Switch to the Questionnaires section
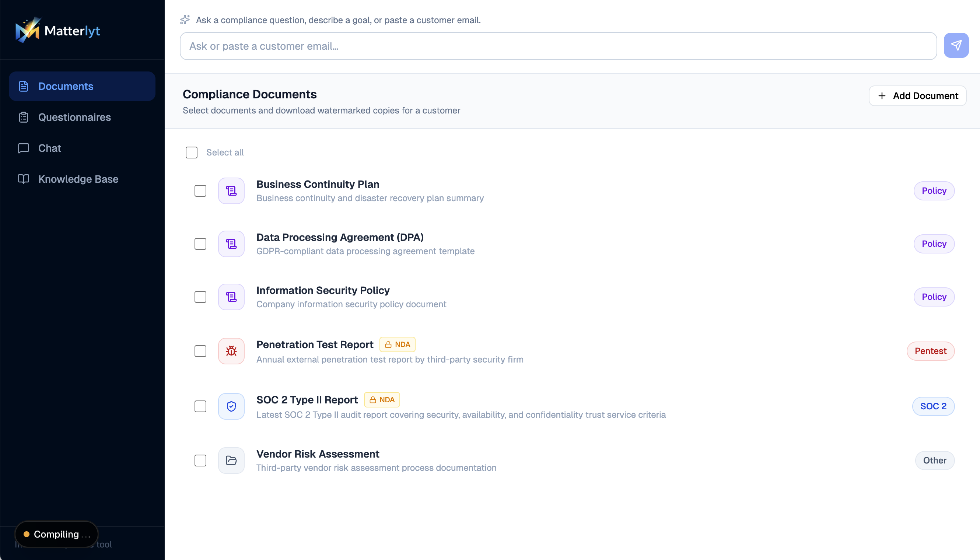The width and height of the screenshot is (980, 560). [74, 117]
